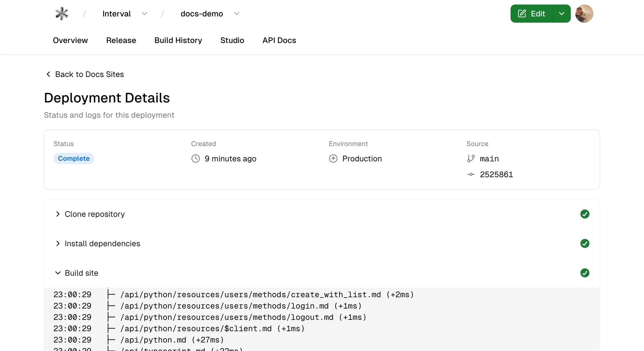Click the Production environment arrow icon
The image size is (644, 351).
point(333,159)
